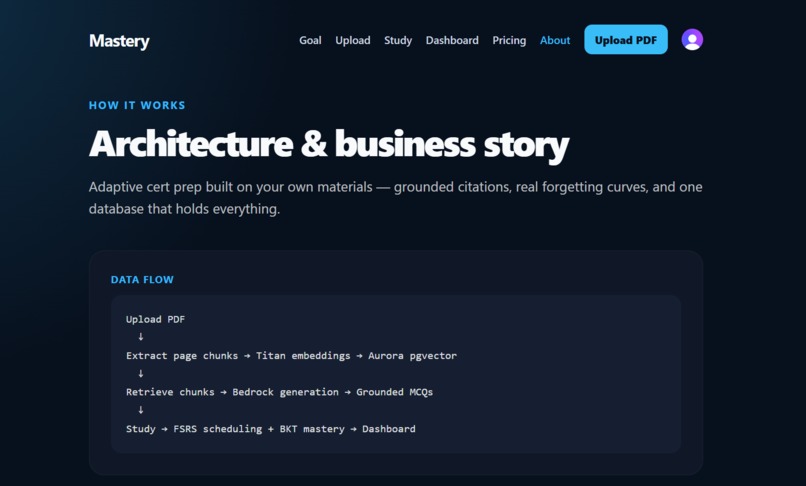
Task: Click the Architecture & business story heading
Action: point(329,144)
